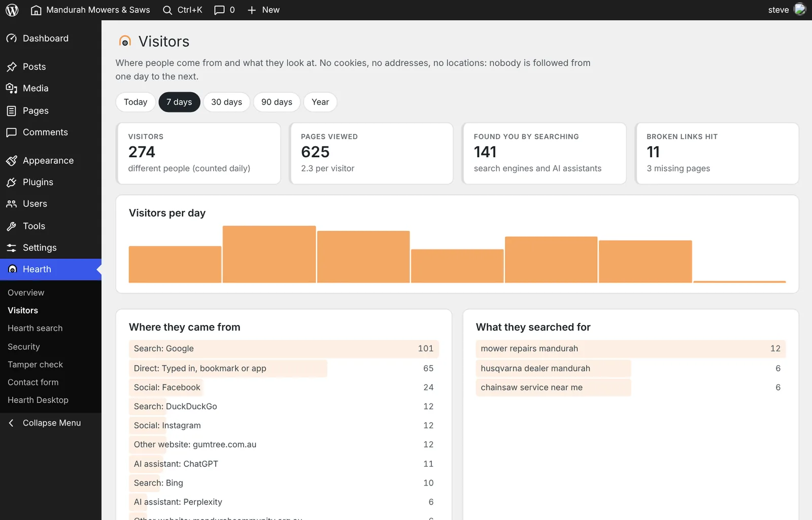Click the mower repairs mandurah search row
Screen dimensions: 812x520
[631, 349]
